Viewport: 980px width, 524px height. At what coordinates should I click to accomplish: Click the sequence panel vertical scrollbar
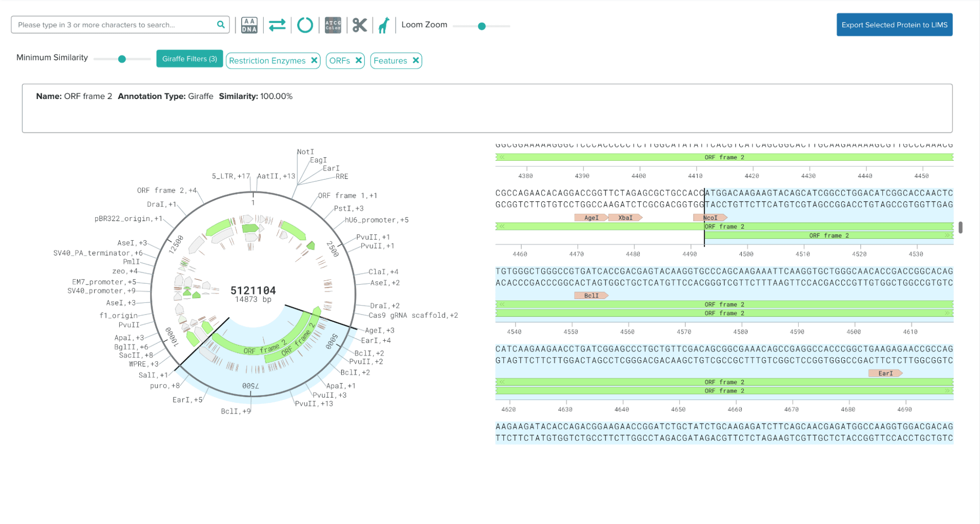(x=960, y=227)
